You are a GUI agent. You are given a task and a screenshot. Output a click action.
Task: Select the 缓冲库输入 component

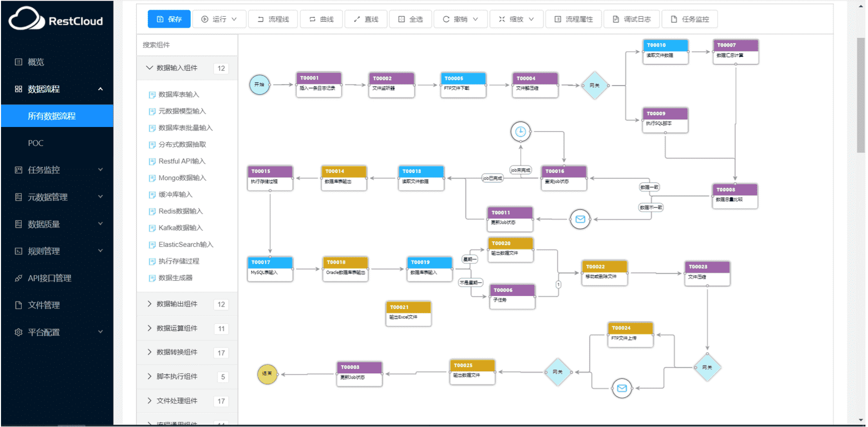click(170, 195)
